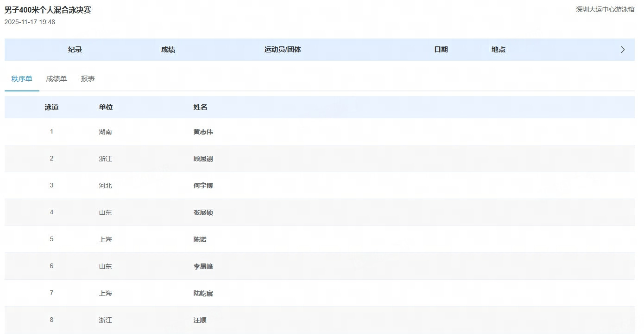Click the 姓名 column header

pyautogui.click(x=200, y=107)
